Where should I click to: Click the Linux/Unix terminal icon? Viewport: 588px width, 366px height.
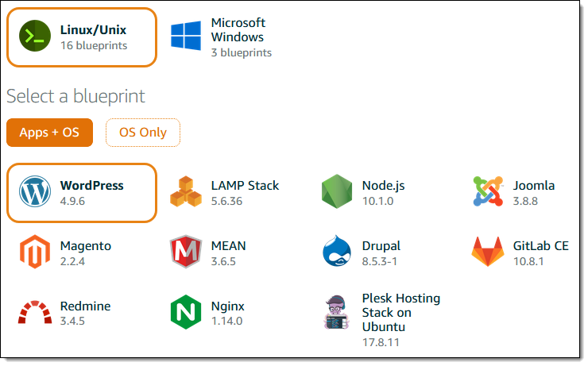coord(35,37)
